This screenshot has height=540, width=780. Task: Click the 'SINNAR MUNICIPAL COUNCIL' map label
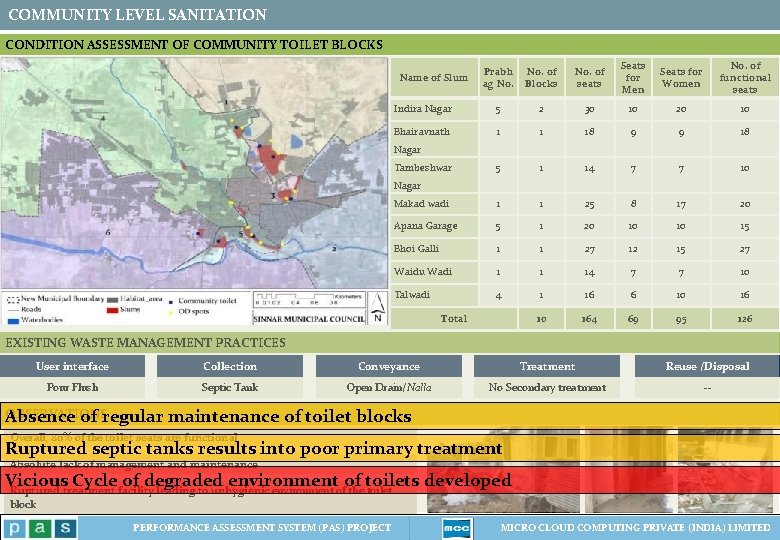click(x=309, y=319)
